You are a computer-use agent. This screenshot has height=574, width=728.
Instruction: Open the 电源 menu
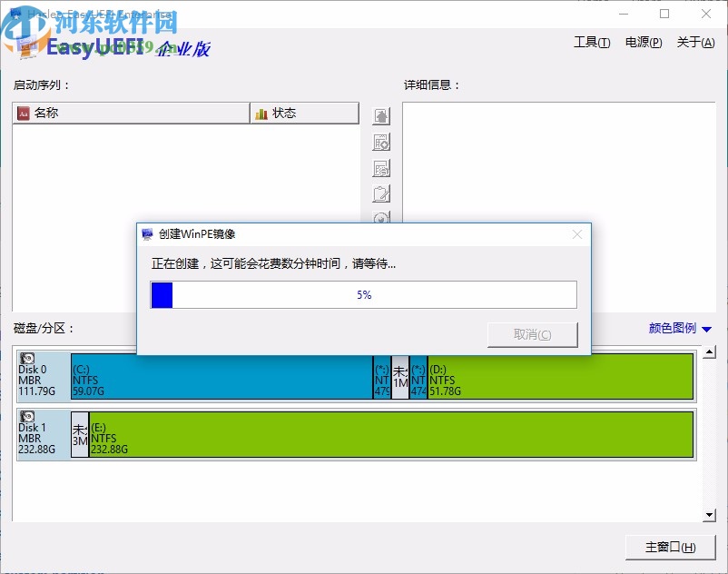pyautogui.click(x=643, y=42)
